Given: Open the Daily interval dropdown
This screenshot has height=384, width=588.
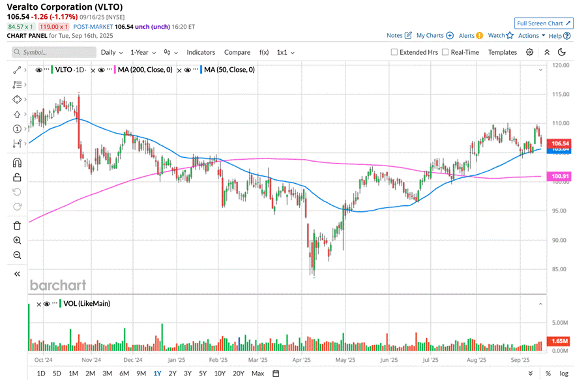Looking at the screenshot, I should point(111,53).
